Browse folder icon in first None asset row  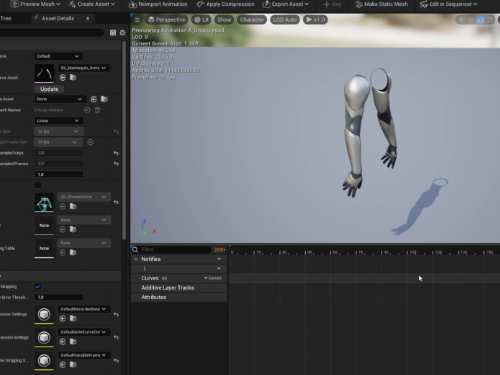point(73,229)
